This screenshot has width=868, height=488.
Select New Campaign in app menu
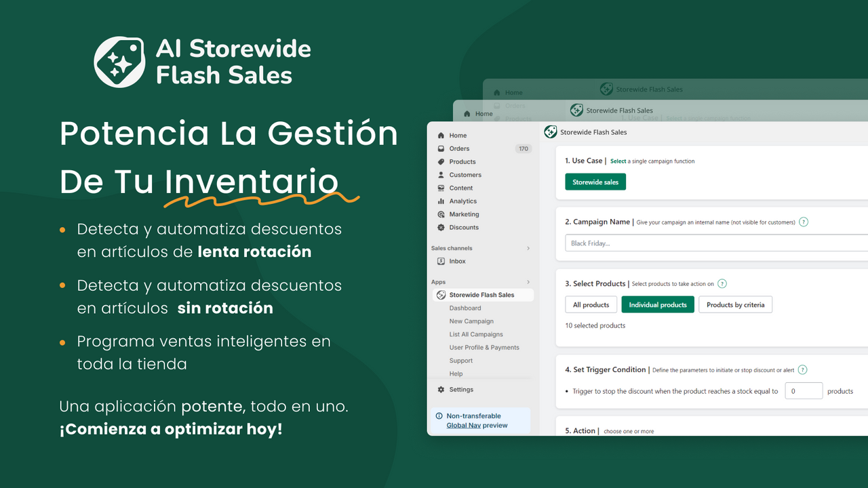pyautogui.click(x=471, y=321)
